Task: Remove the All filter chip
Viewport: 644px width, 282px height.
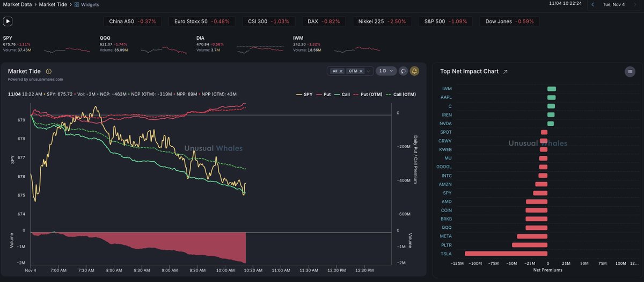Action: pos(341,71)
